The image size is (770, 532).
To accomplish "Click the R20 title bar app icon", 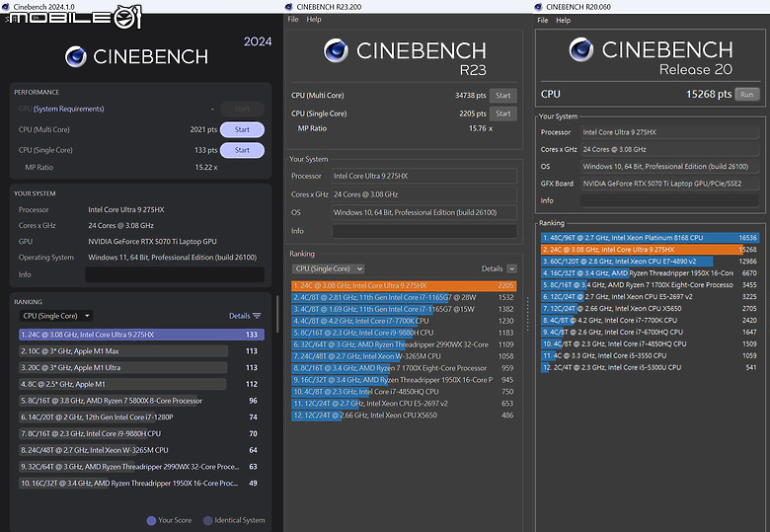I will click(x=538, y=6).
